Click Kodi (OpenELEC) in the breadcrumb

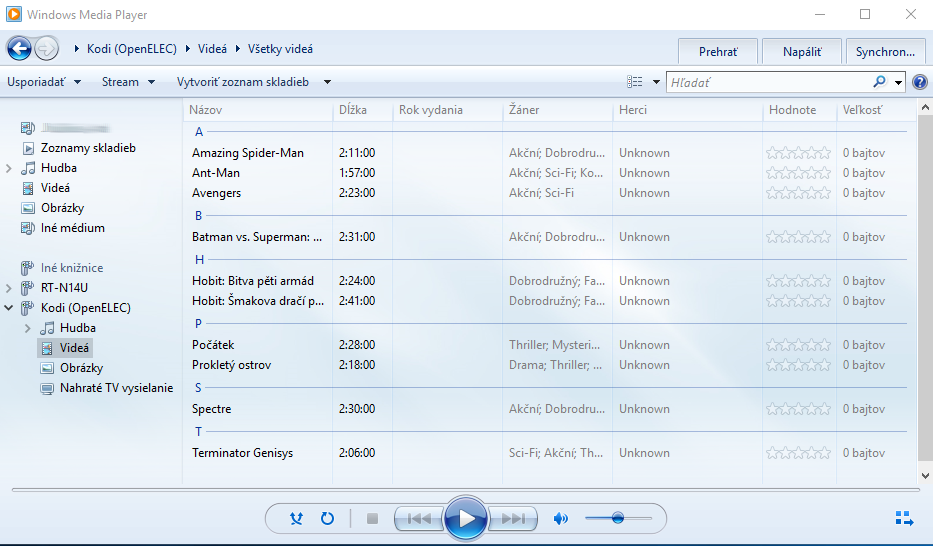(x=132, y=49)
